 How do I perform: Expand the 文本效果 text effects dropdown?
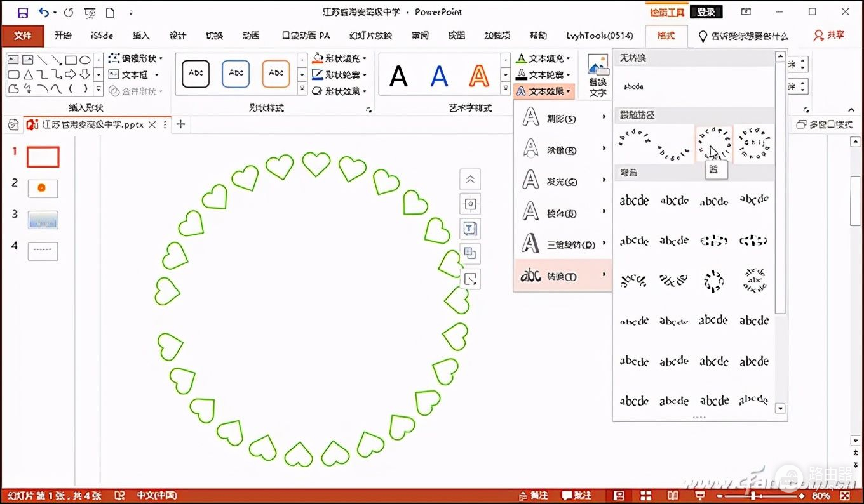[x=545, y=91]
